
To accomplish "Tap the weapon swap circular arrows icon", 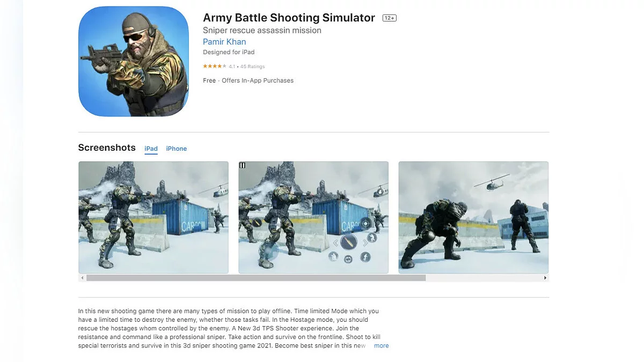I will (x=348, y=259).
